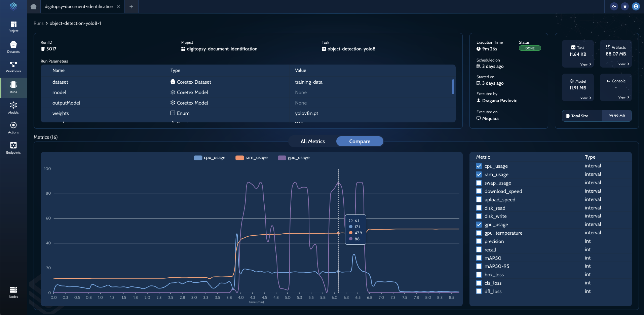Go to the Workflows sidebar section
644x315 pixels.
tap(13, 67)
